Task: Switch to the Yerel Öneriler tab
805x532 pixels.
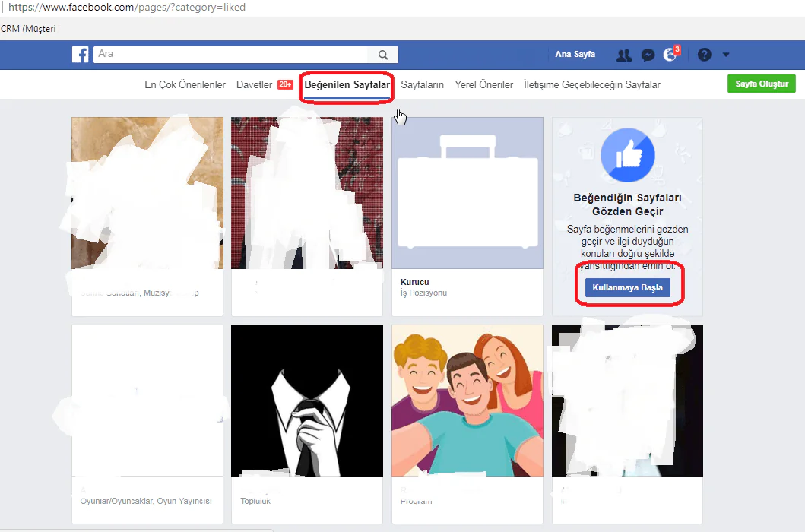Action: point(483,84)
